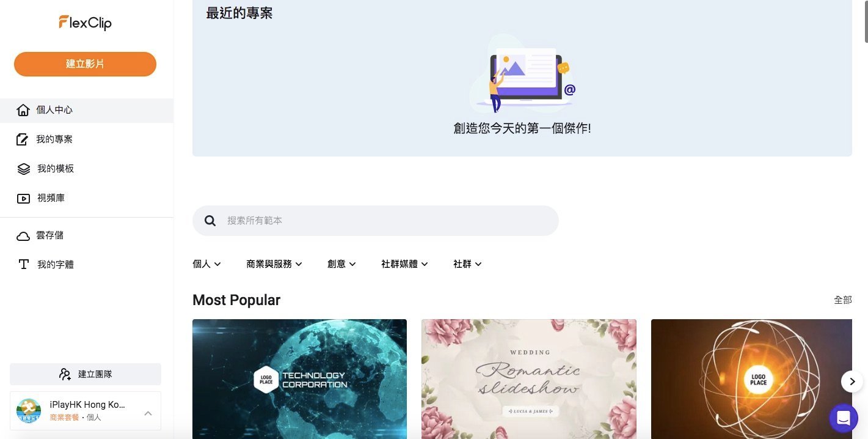Viewport: 868px width, 439px height.
Task: Expand the 社群媒體 category dropdown
Action: point(404,264)
